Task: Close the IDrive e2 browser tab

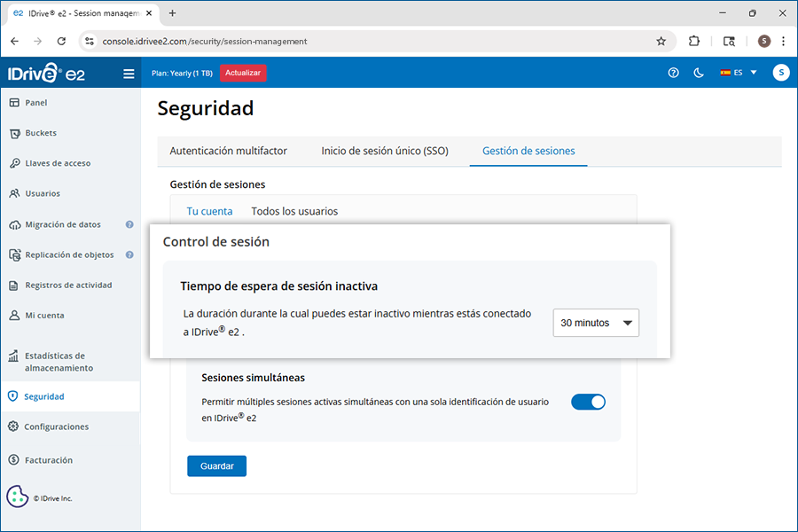Action: (x=149, y=13)
